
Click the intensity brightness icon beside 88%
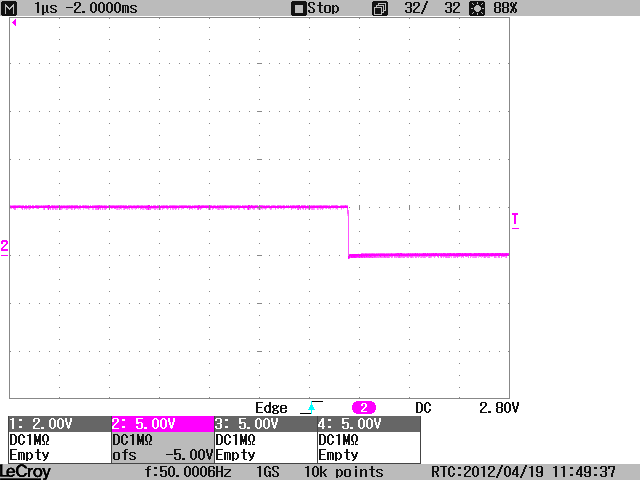click(477, 9)
